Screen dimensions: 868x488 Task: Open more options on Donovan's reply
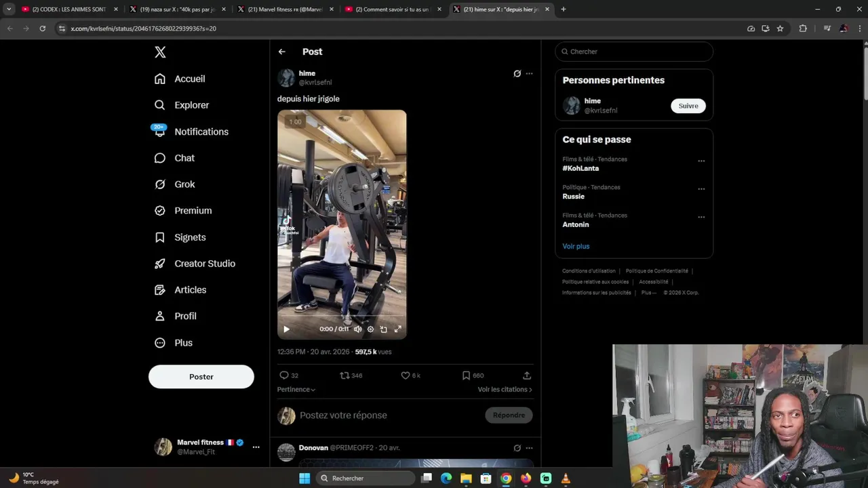coord(529,448)
